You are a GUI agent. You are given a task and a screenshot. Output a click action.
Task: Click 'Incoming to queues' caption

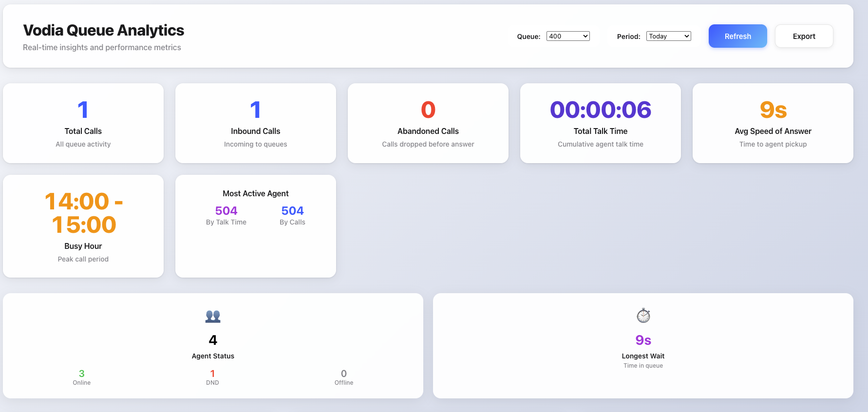pyautogui.click(x=256, y=144)
